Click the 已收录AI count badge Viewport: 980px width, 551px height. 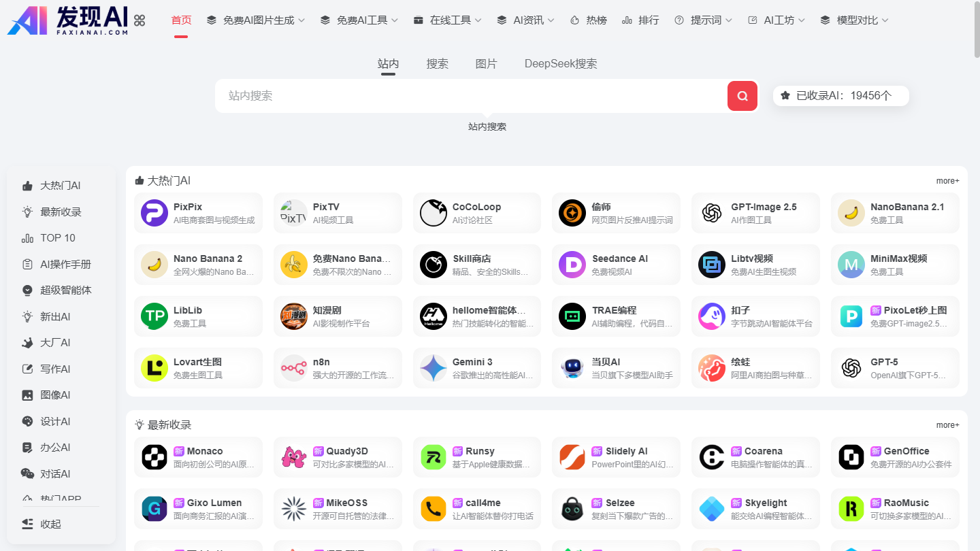pos(841,96)
